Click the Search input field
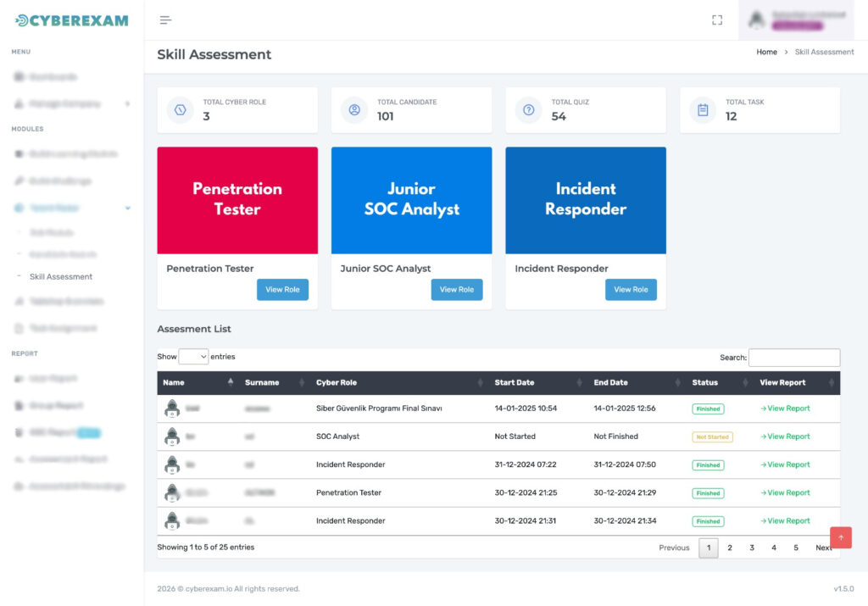This screenshot has height=606, width=868. click(794, 358)
